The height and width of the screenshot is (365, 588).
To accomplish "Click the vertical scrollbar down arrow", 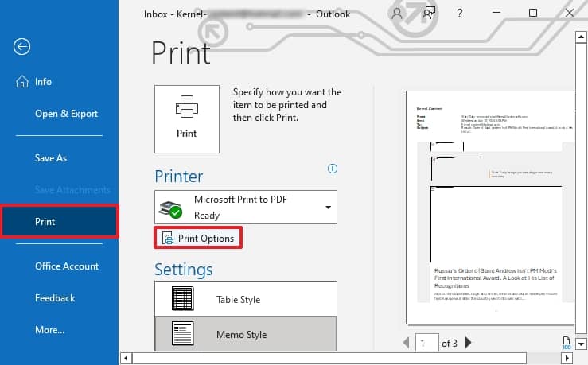I will (x=581, y=344).
